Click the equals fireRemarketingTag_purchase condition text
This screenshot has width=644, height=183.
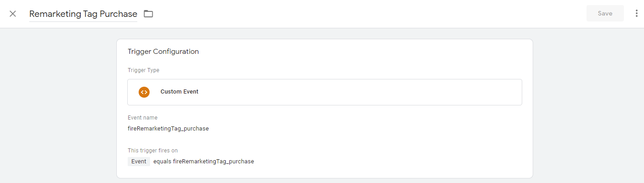[203, 162]
